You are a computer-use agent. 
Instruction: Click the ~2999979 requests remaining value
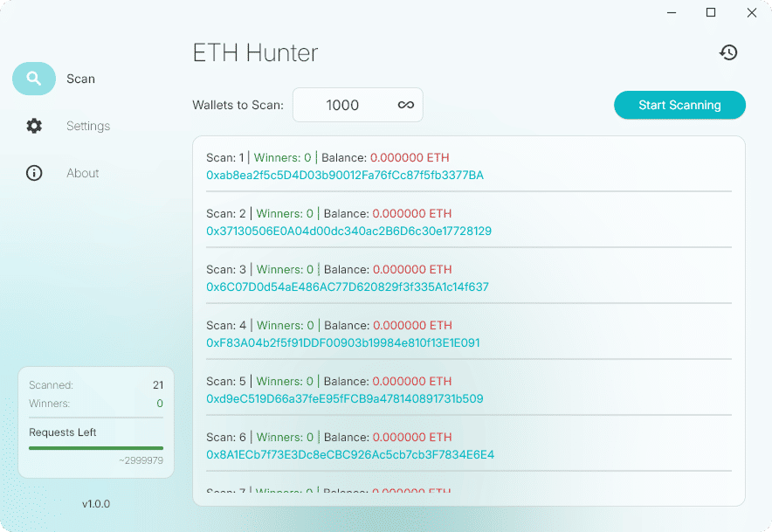click(141, 460)
